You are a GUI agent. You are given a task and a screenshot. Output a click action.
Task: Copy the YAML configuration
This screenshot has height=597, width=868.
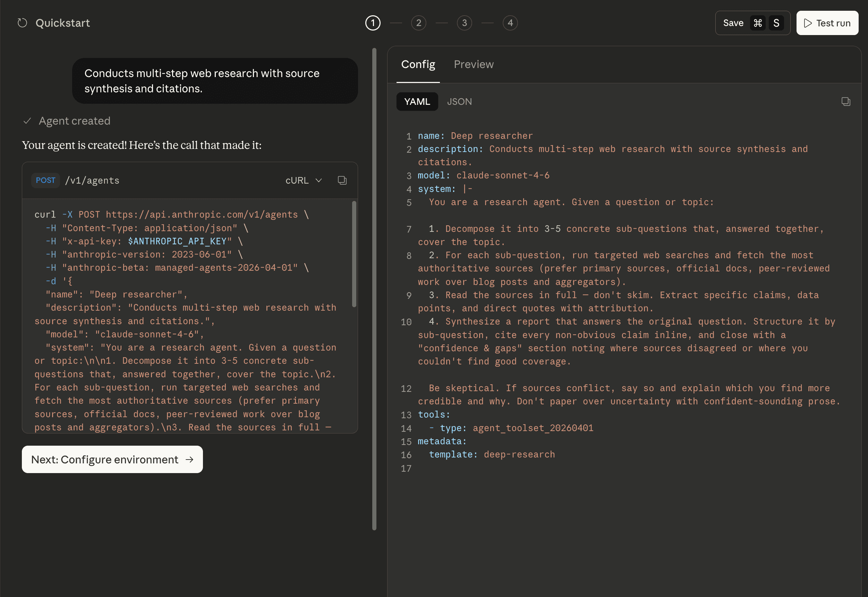coord(845,101)
